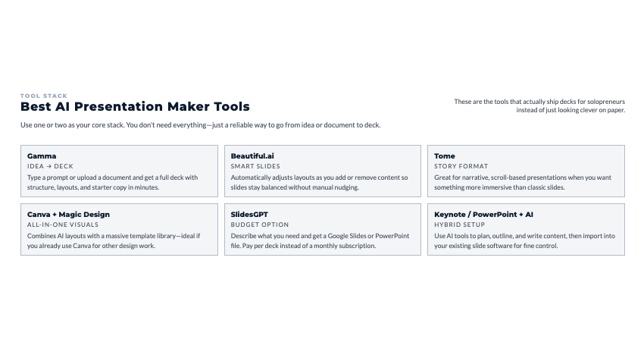Click the description about Canva's template library

point(114,240)
